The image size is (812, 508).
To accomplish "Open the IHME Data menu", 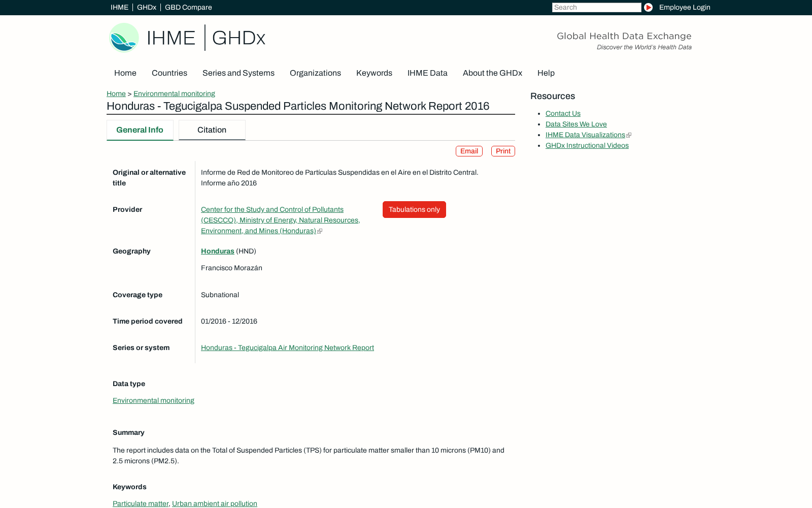I will coord(427,73).
